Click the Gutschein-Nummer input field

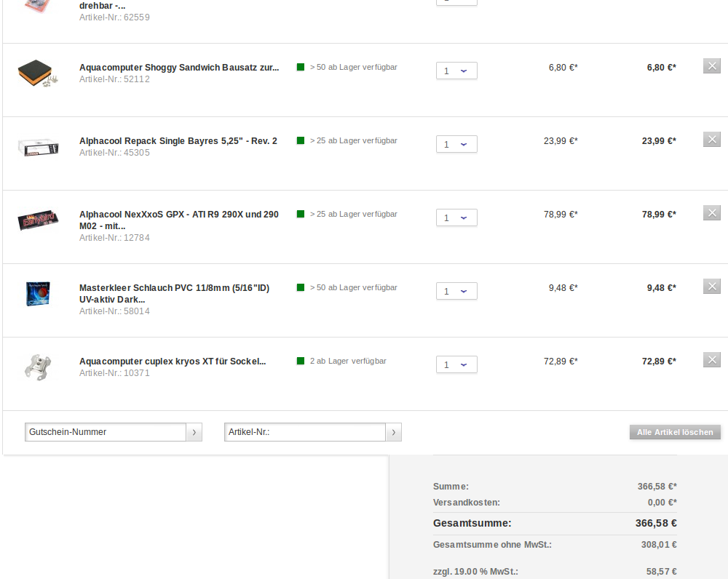(x=106, y=432)
